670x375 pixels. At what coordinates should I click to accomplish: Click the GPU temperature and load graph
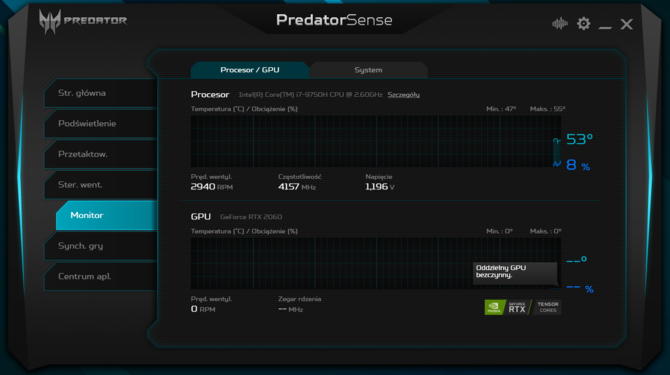click(376, 264)
